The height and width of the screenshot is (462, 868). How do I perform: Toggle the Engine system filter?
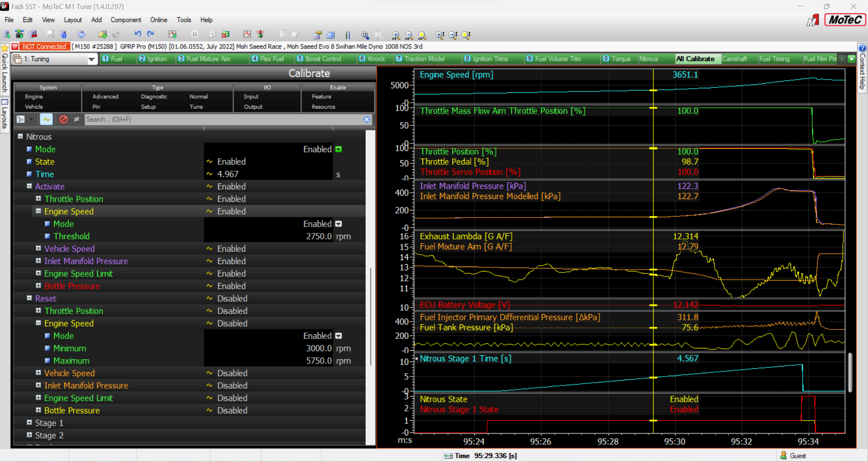[34, 97]
